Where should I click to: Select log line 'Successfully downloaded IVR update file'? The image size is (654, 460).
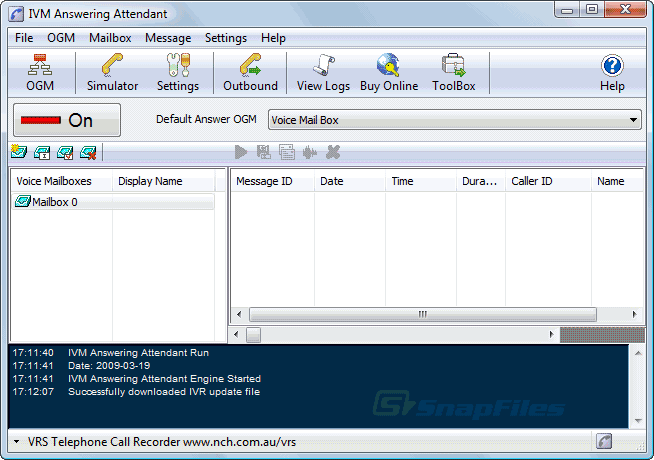(164, 392)
